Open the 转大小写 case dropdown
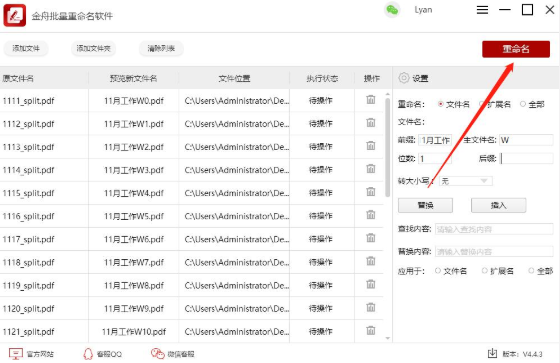The height and width of the screenshot is (363, 560). (466, 181)
